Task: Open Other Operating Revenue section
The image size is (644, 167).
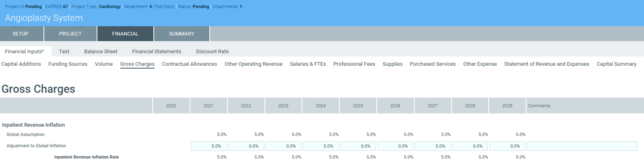Action: pyautogui.click(x=253, y=64)
